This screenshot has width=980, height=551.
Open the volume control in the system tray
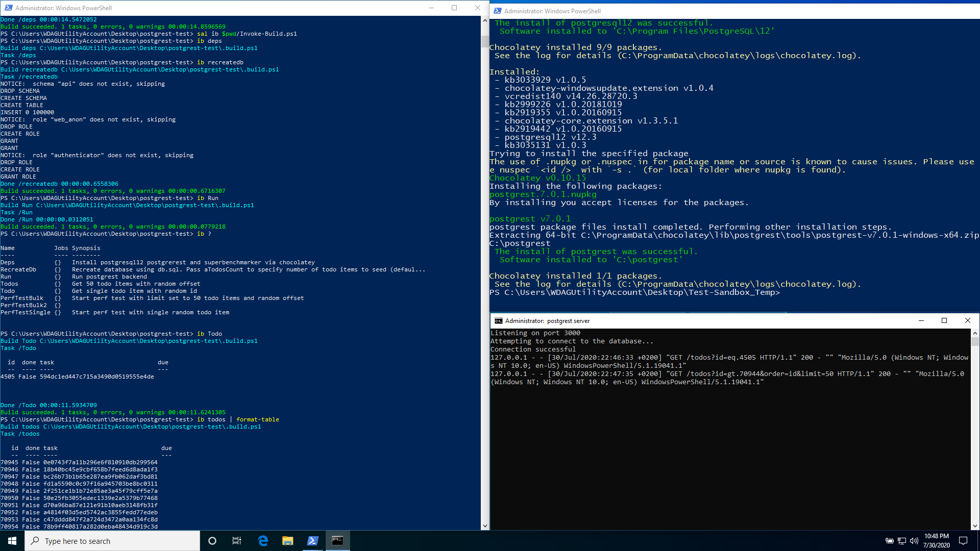click(x=914, y=541)
